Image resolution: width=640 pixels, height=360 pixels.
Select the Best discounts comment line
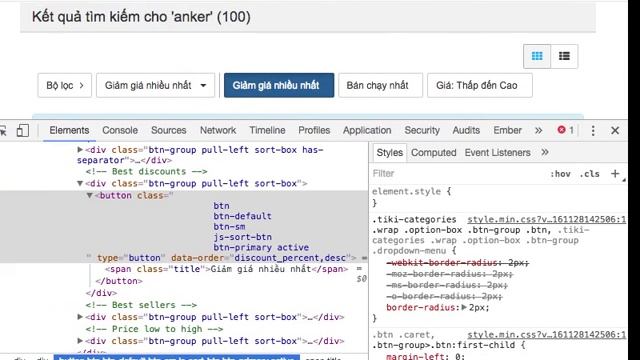146,171
